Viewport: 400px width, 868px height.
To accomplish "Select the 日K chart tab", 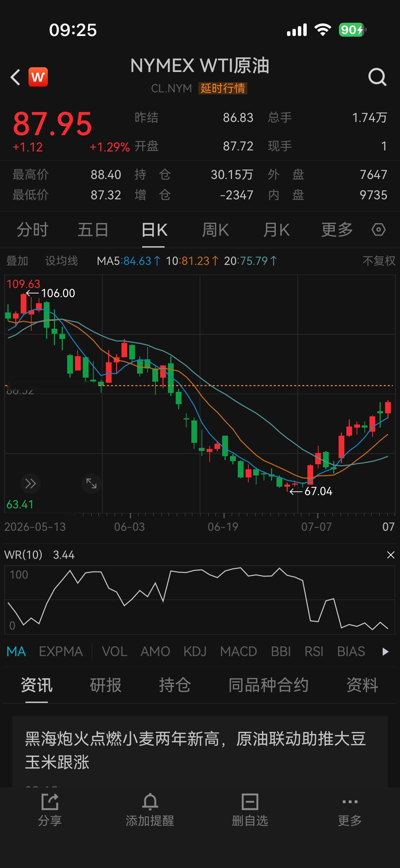I will point(154,230).
